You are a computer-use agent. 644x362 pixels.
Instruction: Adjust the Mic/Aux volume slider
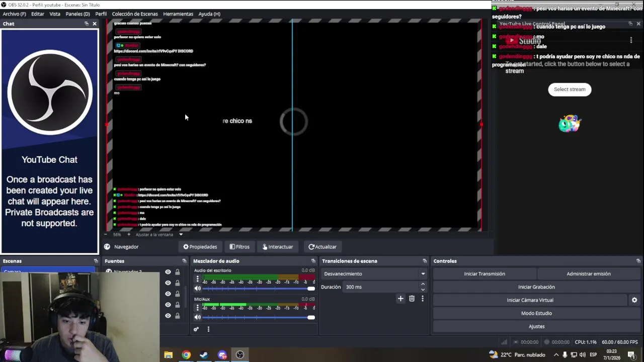point(259,317)
